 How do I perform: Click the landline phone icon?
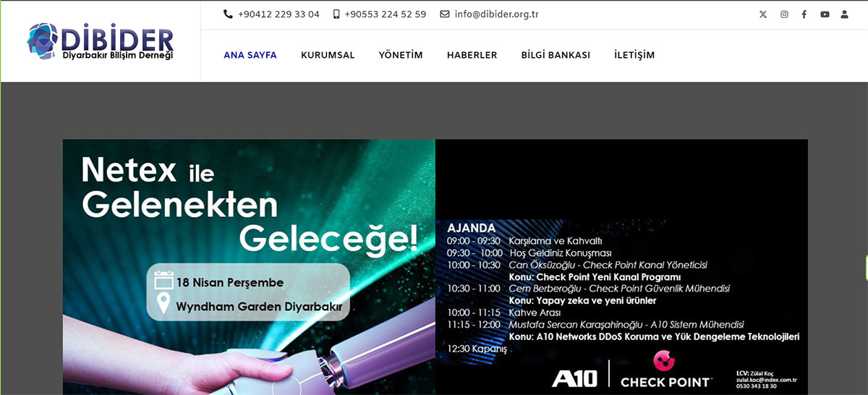pos(228,14)
